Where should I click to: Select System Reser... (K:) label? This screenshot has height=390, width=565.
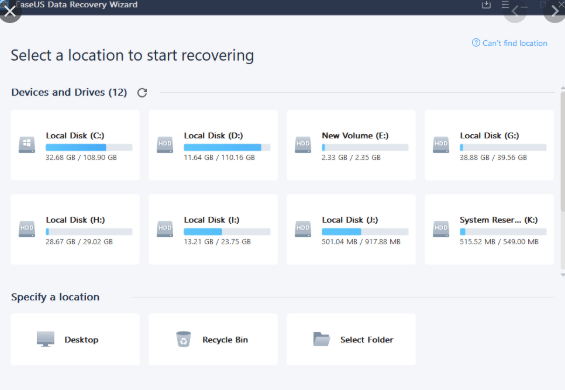tap(499, 220)
